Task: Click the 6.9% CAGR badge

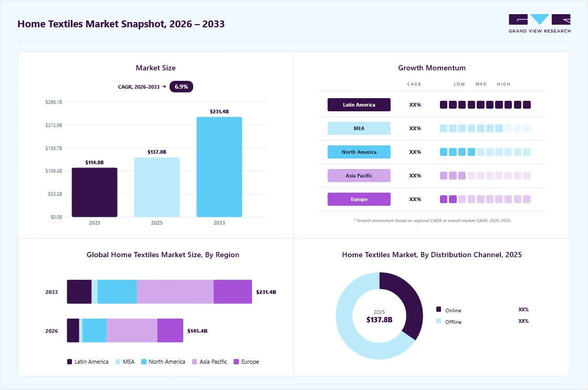Action: [181, 87]
